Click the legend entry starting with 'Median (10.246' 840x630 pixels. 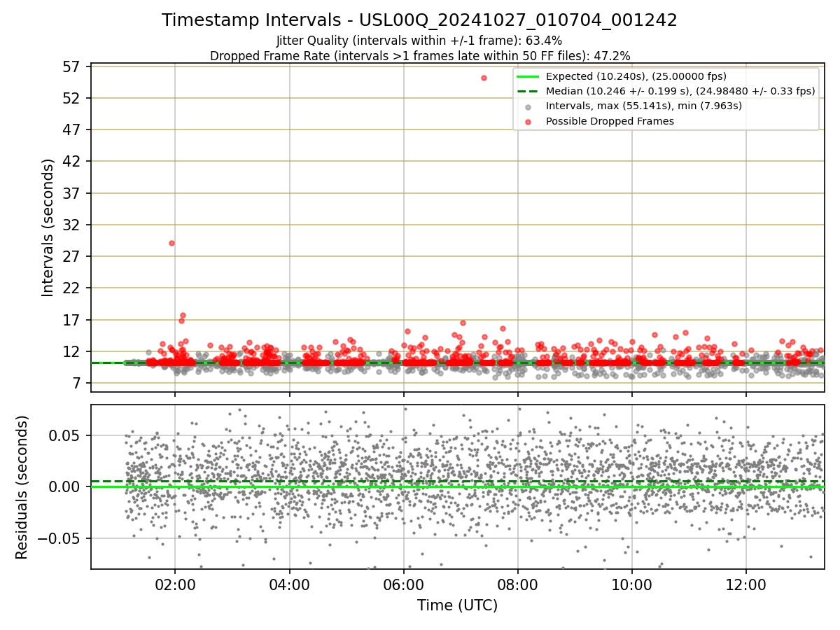point(680,91)
